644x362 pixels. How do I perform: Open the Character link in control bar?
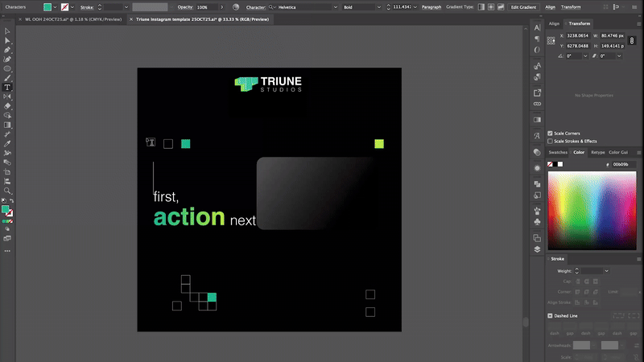(x=255, y=7)
